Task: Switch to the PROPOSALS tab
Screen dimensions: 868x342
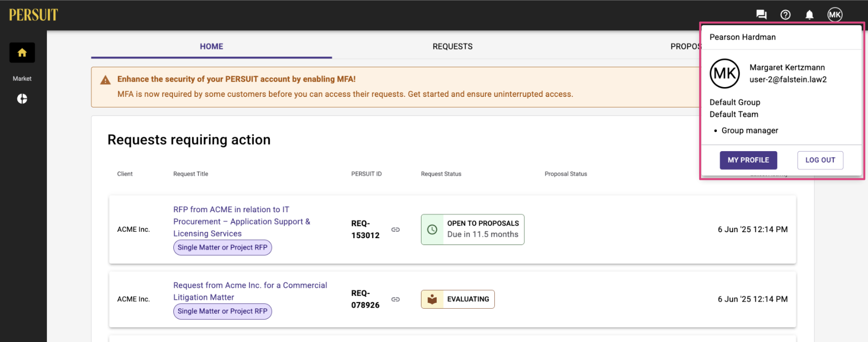Action: tap(685, 46)
